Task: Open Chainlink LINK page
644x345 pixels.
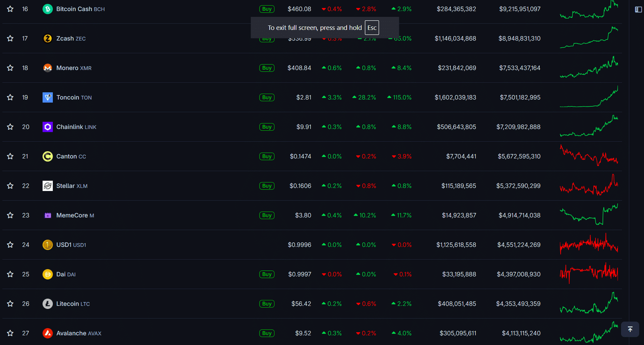Action: point(76,127)
